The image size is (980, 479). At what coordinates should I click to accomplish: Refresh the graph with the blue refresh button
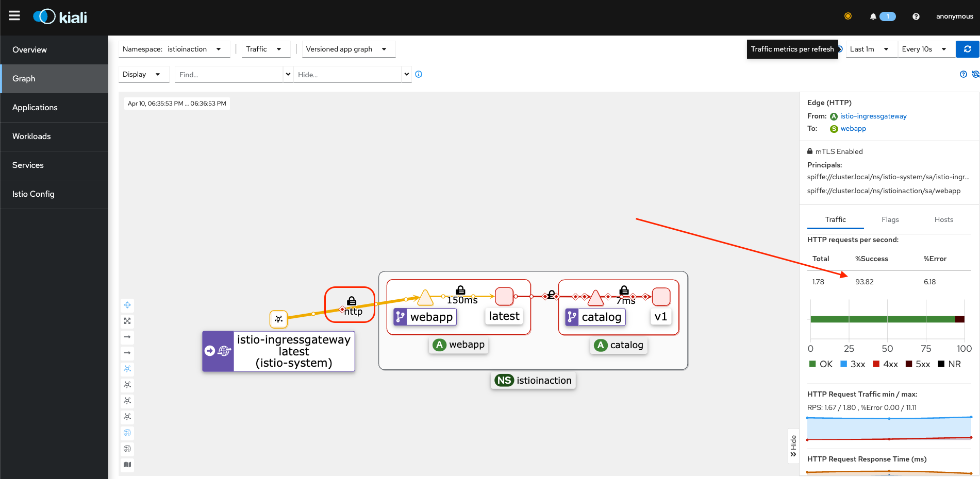[x=967, y=49]
